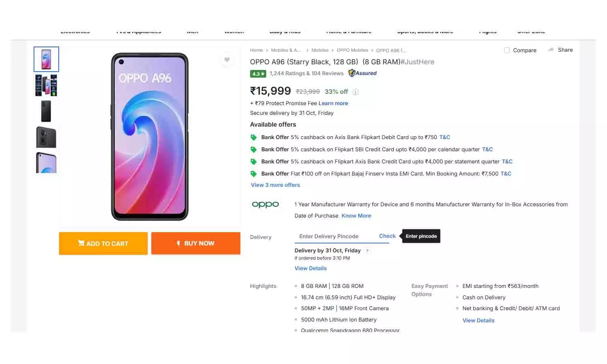Click the ADD TO CART button

tap(103, 243)
